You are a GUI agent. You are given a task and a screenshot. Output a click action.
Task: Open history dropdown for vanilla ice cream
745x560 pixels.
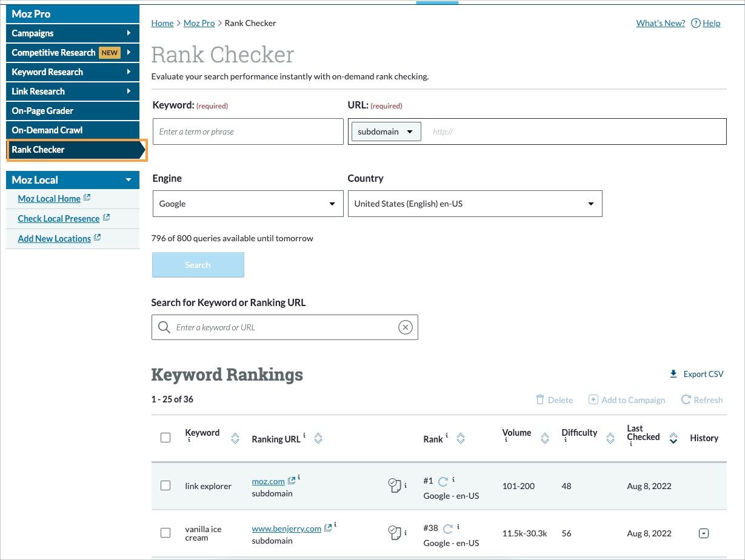[704, 533]
